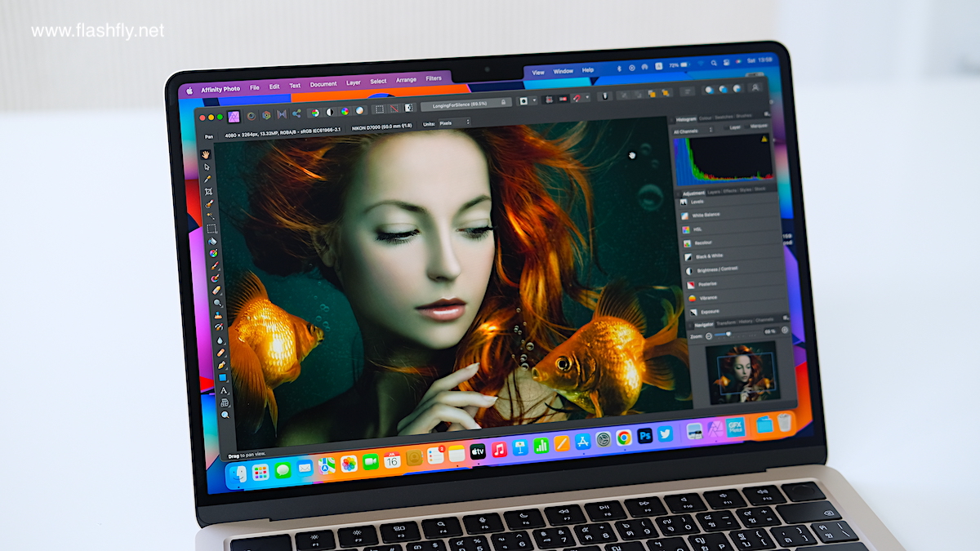Add a Brightness / Contrast adjustment

[715, 269]
